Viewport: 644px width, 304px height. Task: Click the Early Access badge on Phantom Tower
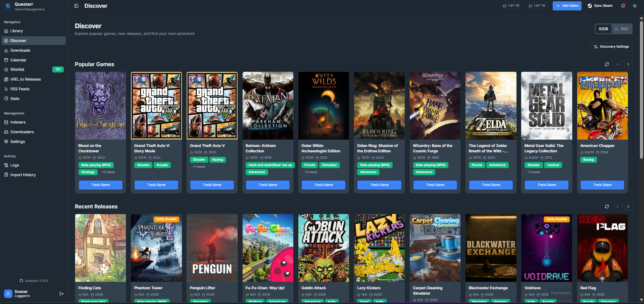click(x=166, y=219)
